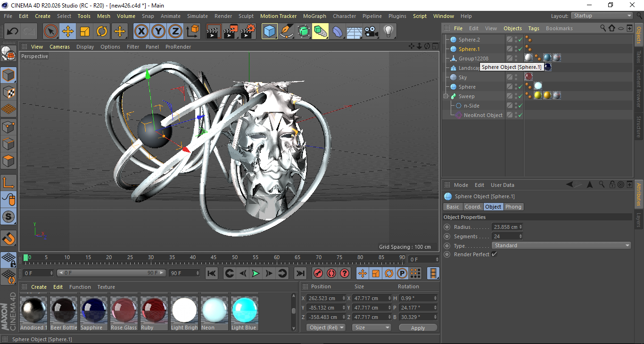Open the deformer bend icon

pos(338,32)
